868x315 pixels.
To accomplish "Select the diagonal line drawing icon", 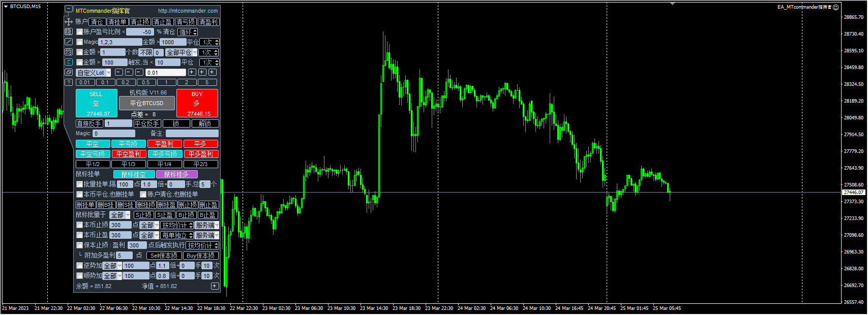I will 69,42.
